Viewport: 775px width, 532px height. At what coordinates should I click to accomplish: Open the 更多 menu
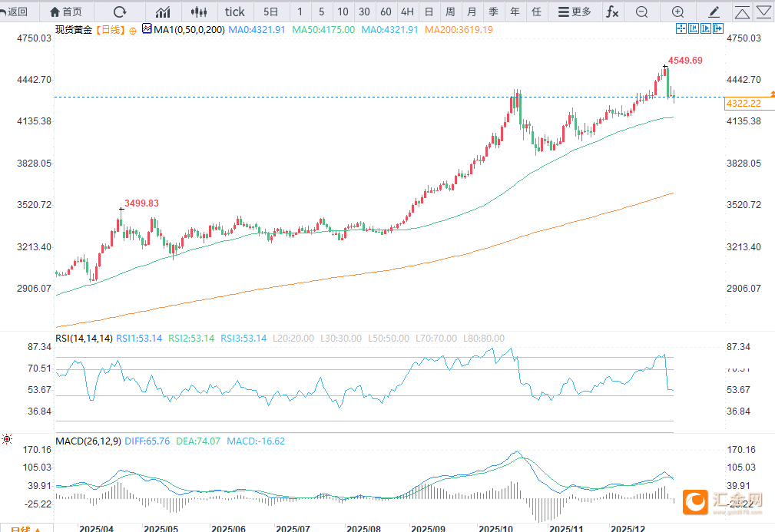click(x=575, y=12)
